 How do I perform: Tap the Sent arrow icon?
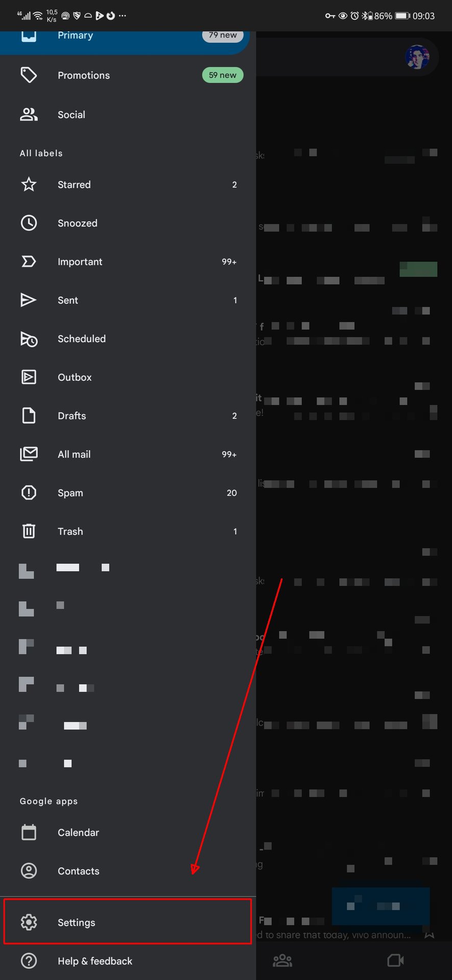click(x=29, y=300)
